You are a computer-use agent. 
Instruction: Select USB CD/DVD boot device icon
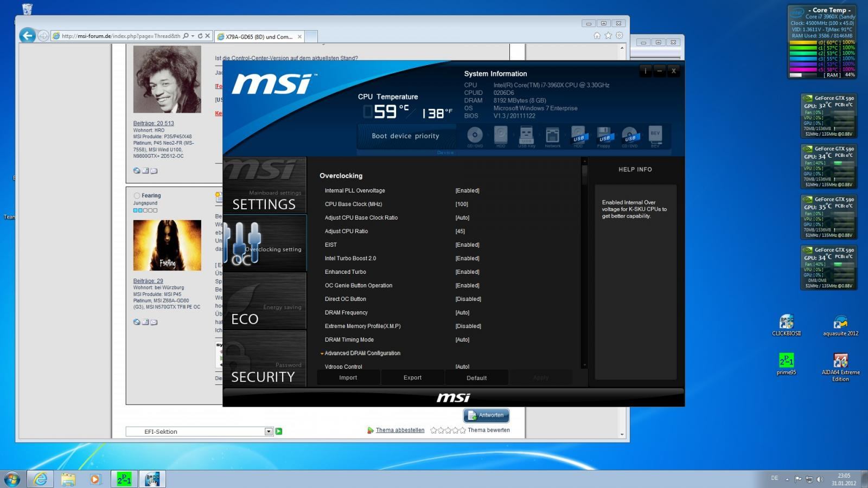tap(630, 136)
